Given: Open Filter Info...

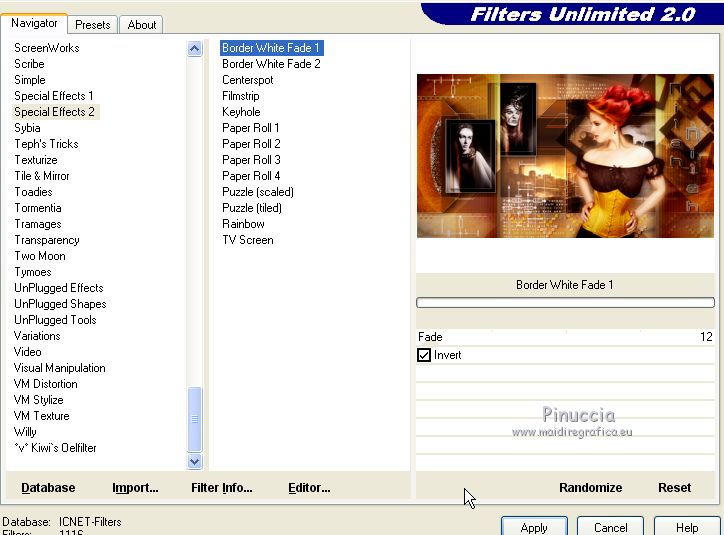Looking at the screenshot, I should tap(222, 487).
